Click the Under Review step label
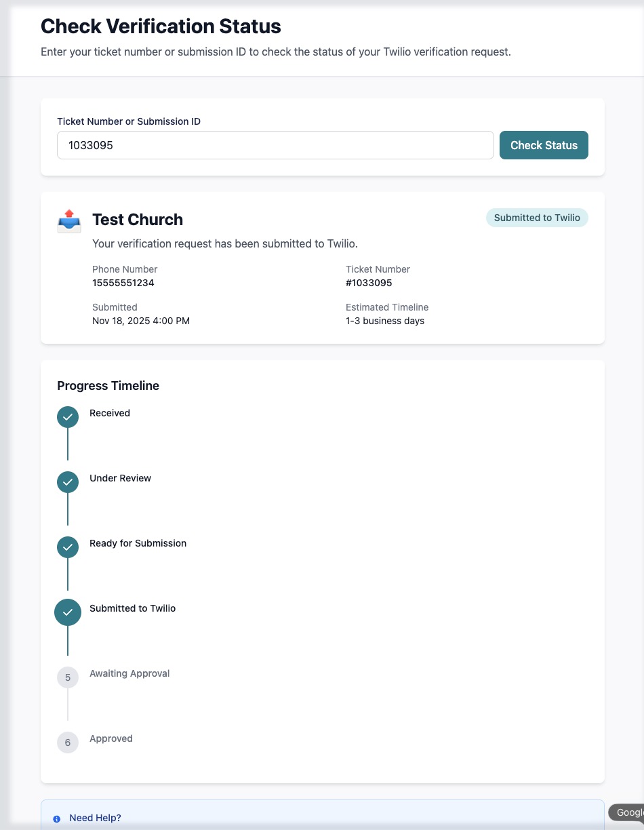This screenshot has width=644, height=830. tap(120, 478)
